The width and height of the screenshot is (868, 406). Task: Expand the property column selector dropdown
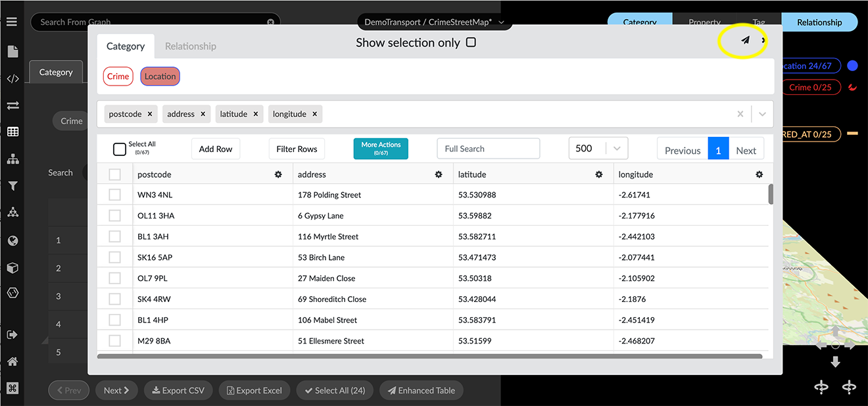tap(762, 114)
